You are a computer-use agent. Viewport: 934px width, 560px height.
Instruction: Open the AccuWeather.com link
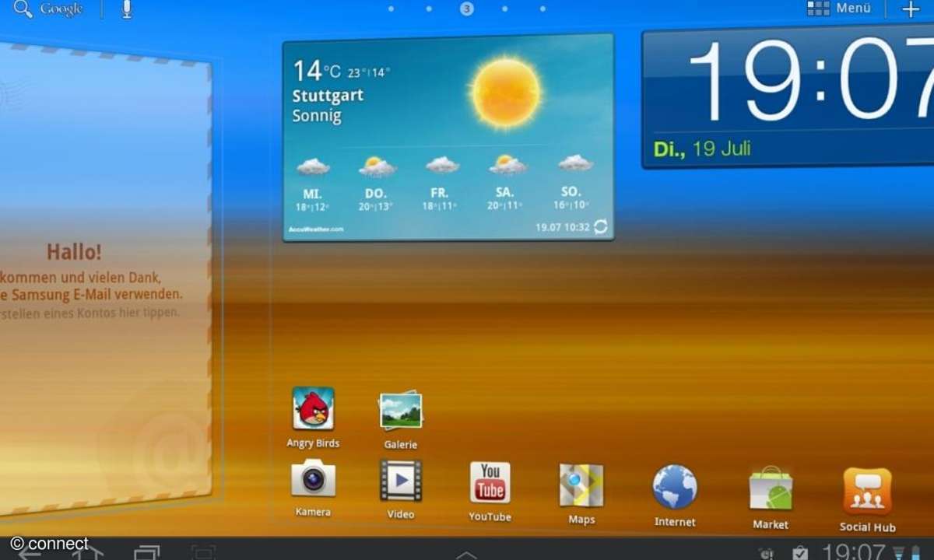[315, 229]
